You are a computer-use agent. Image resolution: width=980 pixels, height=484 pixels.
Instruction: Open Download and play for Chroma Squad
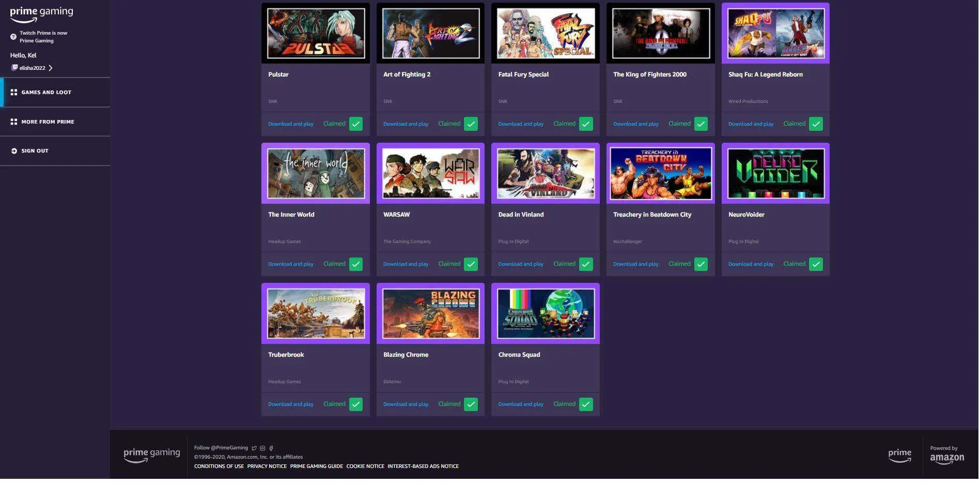click(x=521, y=404)
